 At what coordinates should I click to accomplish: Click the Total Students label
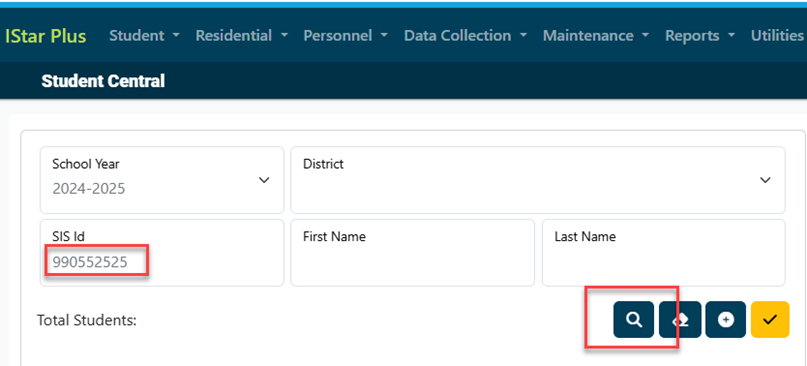[x=87, y=320]
